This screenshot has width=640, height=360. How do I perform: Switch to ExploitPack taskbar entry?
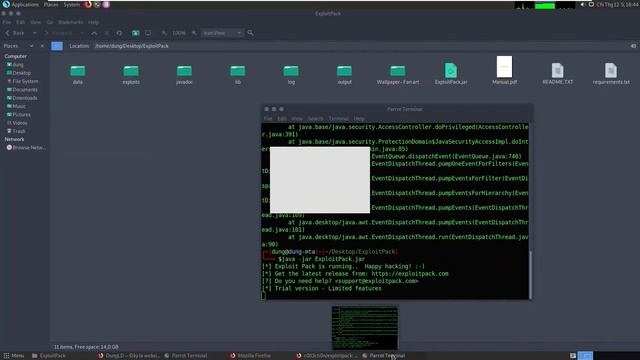click(x=49, y=356)
